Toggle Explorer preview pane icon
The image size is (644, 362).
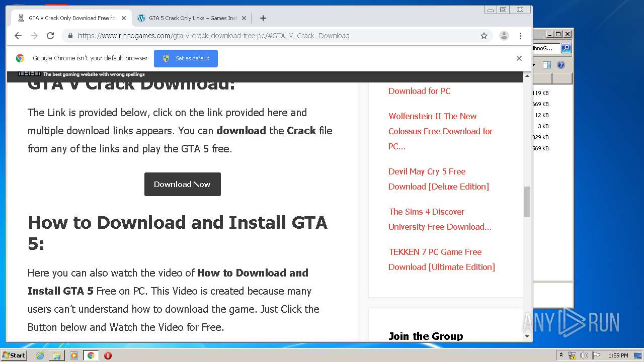547,65
